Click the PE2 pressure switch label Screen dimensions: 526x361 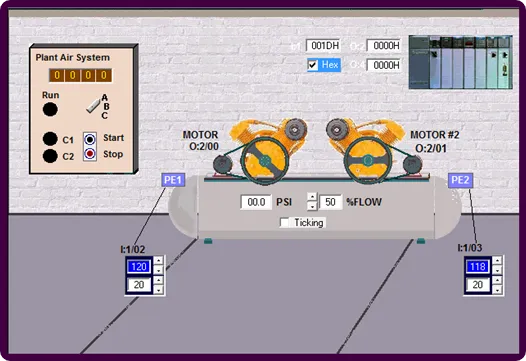click(460, 180)
